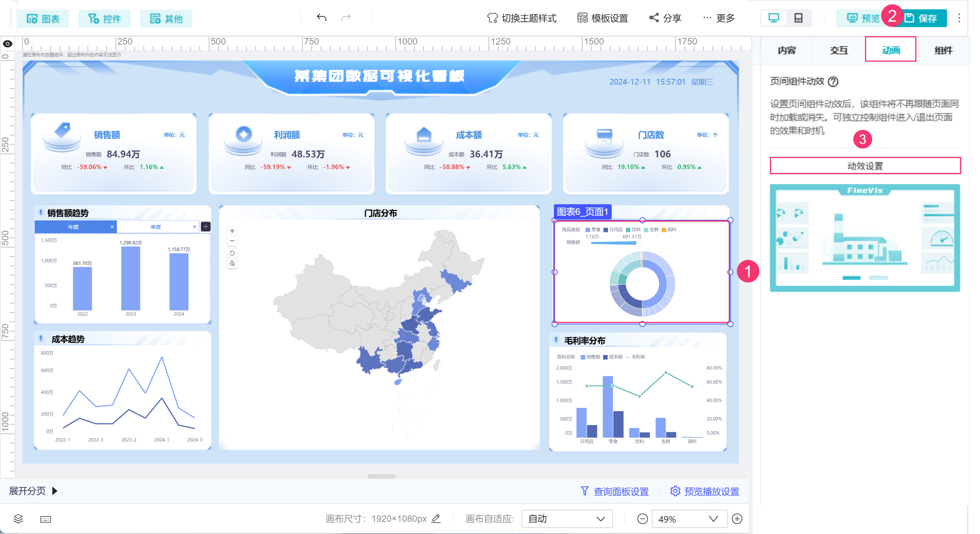
Task: Open the 图表 chart menu
Action: point(43,19)
